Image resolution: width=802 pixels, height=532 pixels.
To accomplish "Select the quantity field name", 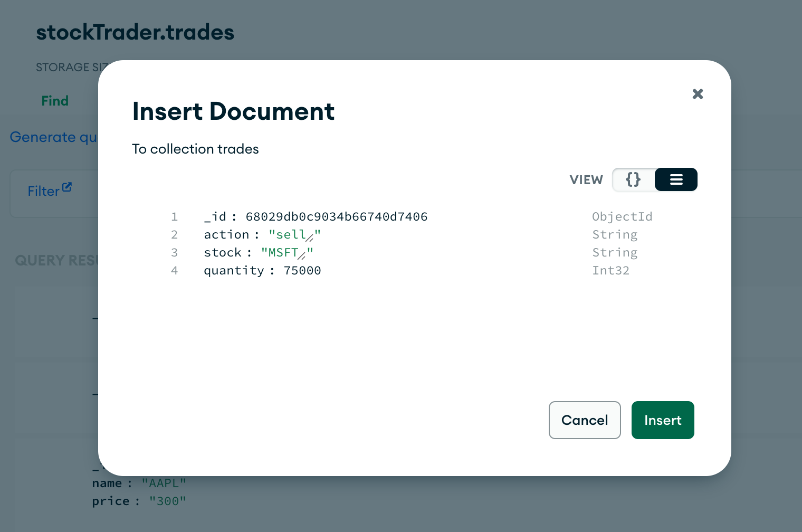I will 234,270.
